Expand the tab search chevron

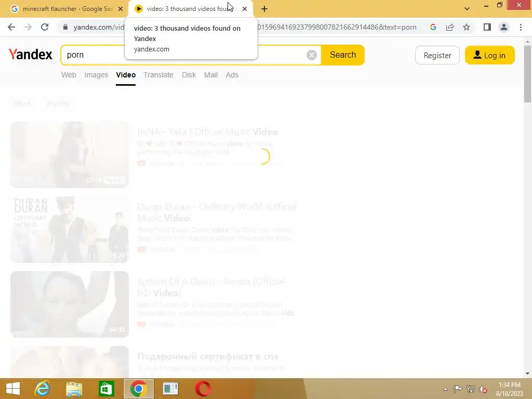click(x=467, y=9)
